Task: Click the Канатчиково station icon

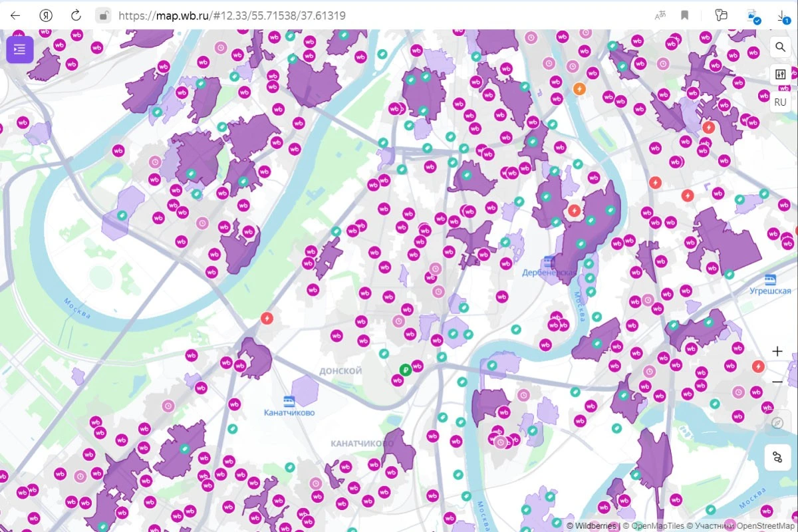Action: [289, 401]
